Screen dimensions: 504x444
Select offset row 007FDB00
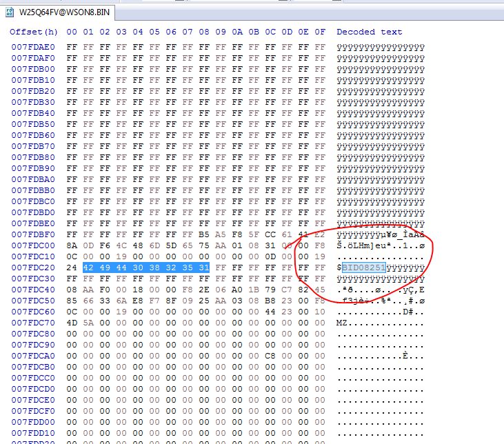33,69
